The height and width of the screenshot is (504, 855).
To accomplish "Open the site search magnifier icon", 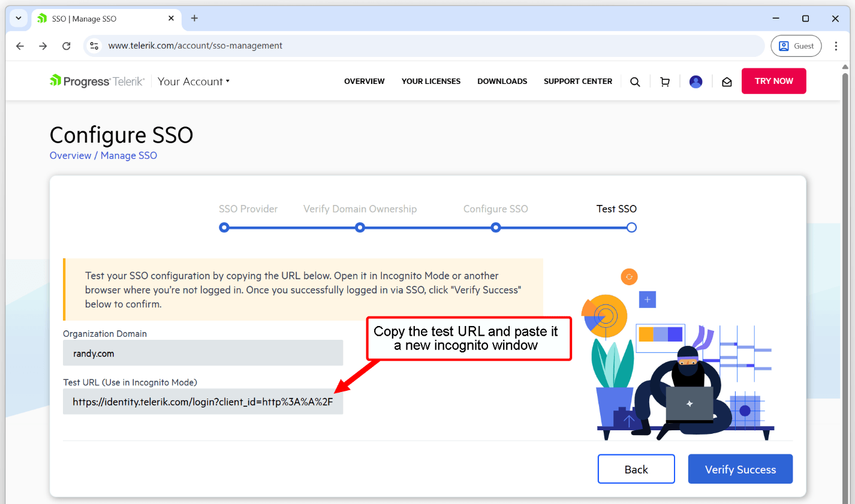I will point(635,82).
